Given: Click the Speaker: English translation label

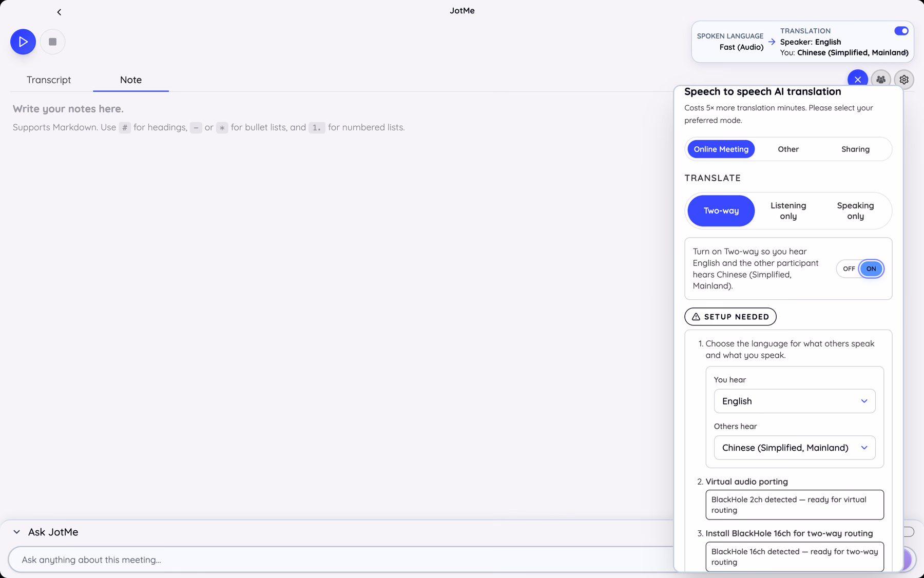Looking at the screenshot, I should [811, 42].
